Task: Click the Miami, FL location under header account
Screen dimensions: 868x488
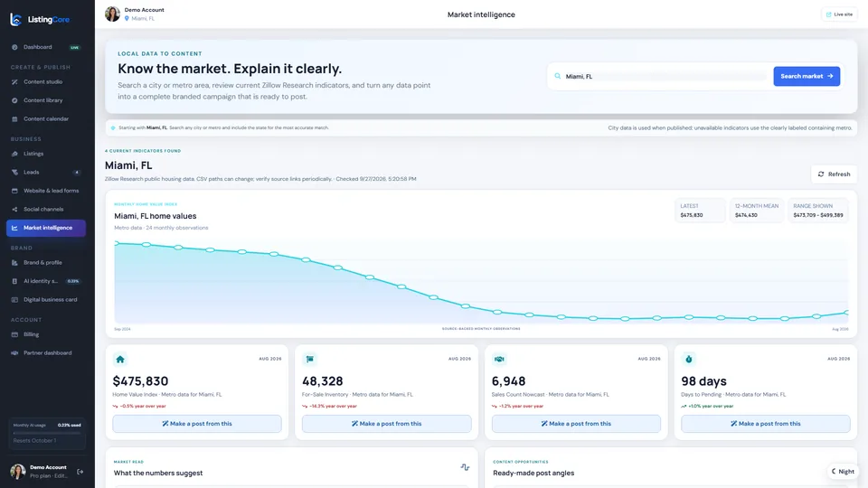Action: [x=139, y=18]
